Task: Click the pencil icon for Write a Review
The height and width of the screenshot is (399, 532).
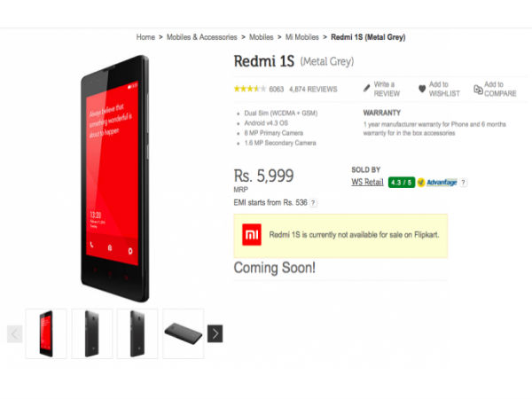Action: click(x=366, y=89)
